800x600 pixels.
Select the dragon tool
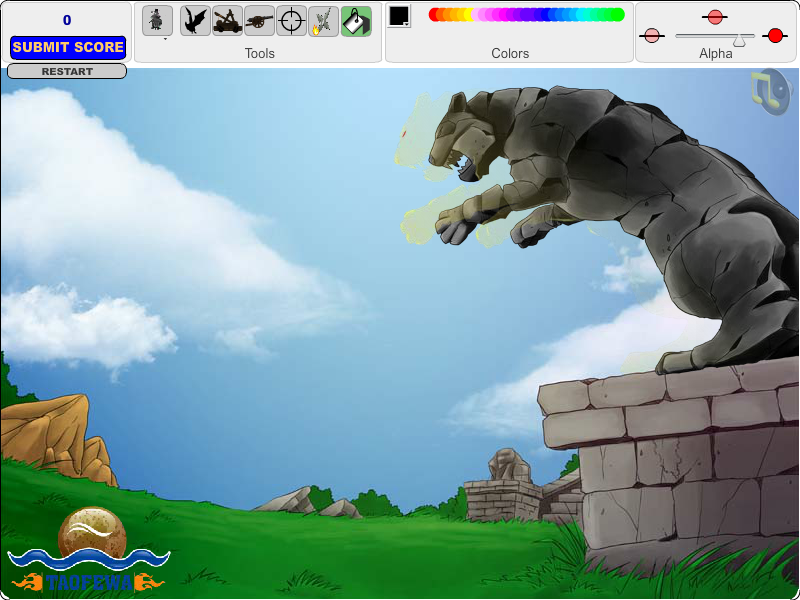[x=195, y=21]
